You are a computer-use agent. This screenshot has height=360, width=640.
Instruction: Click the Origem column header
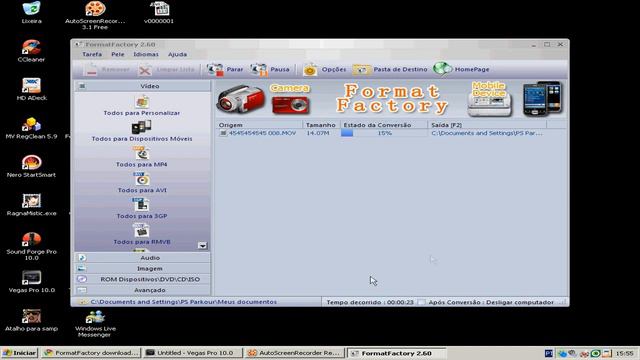[x=259, y=125]
